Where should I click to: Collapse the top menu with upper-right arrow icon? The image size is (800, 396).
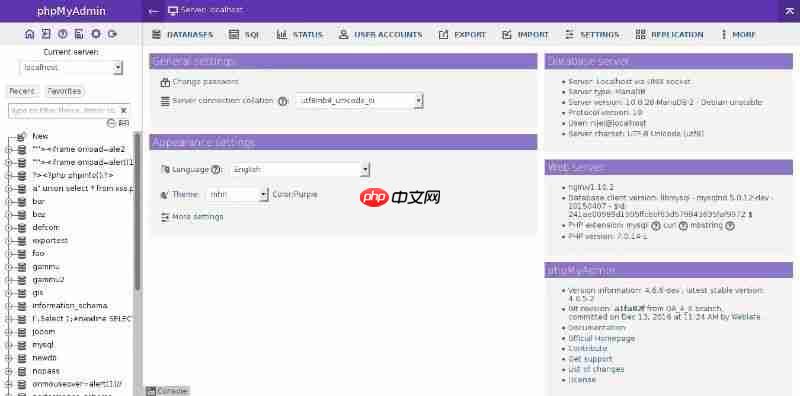click(x=789, y=11)
